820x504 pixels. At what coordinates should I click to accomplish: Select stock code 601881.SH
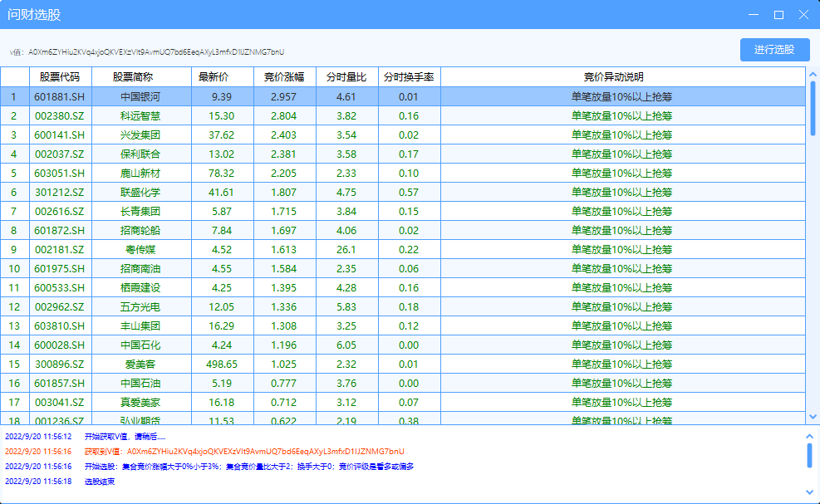[x=60, y=96]
